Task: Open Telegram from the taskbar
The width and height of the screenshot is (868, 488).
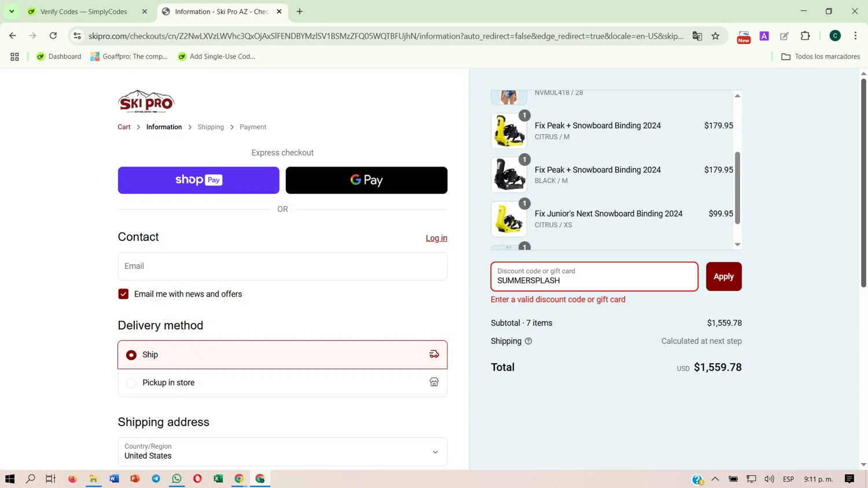Action: tap(156, 479)
